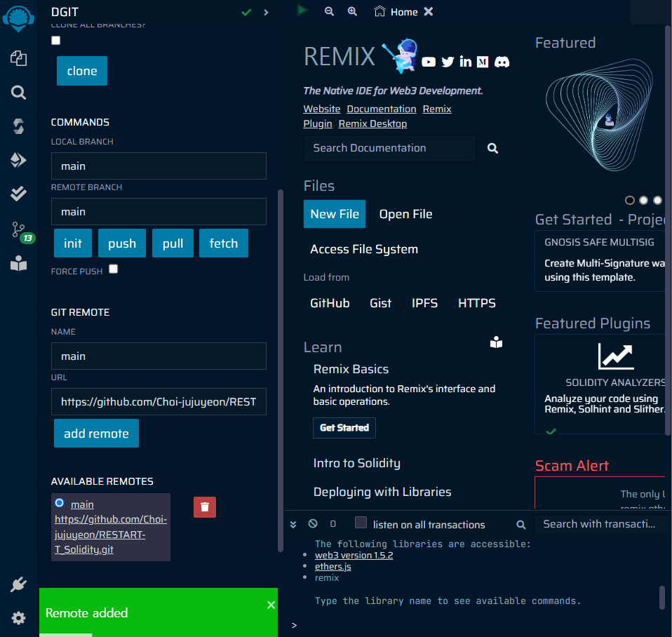The height and width of the screenshot is (637, 672).
Task: Click the Open File button
Action: pyautogui.click(x=406, y=214)
